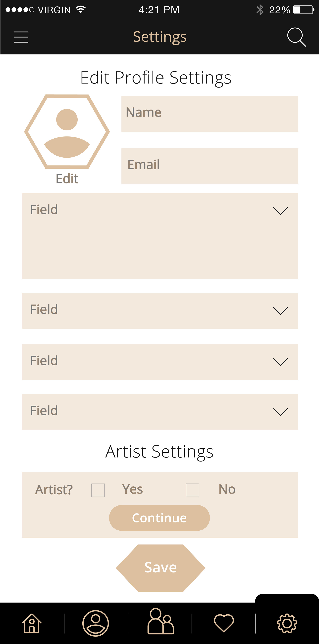This screenshot has width=319, height=644.
Task: Focus the Email input field
Action: [x=210, y=166]
